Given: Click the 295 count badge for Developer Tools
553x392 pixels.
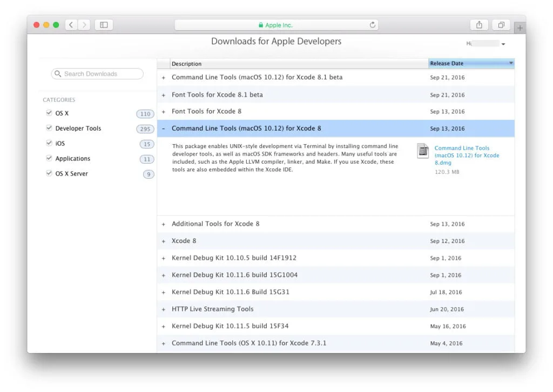Looking at the screenshot, I should coord(145,129).
